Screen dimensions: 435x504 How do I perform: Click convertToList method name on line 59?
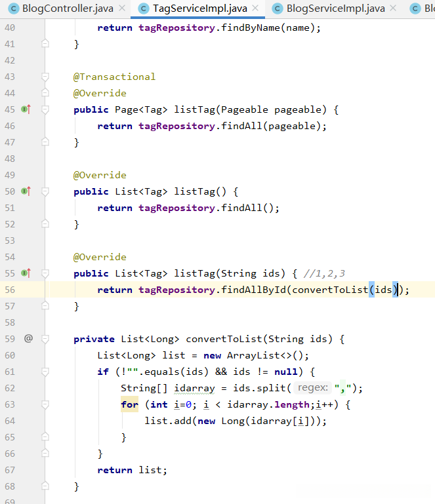(224, 339)
